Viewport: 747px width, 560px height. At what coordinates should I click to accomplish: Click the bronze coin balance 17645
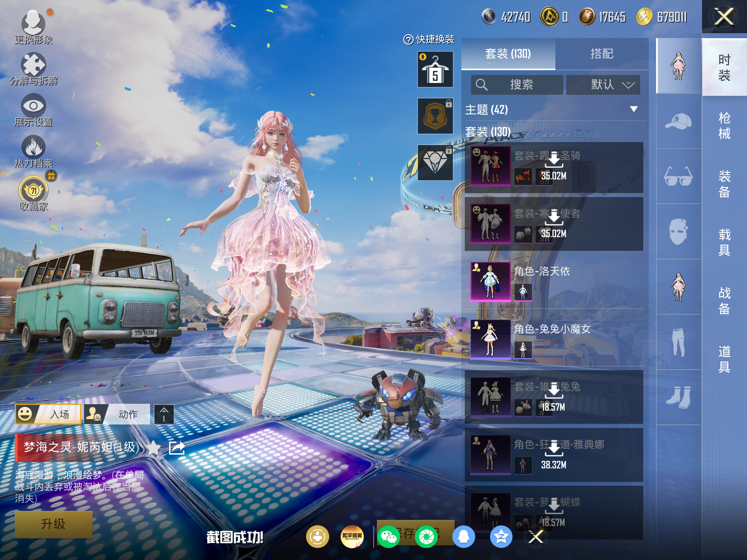pos(602,17)
